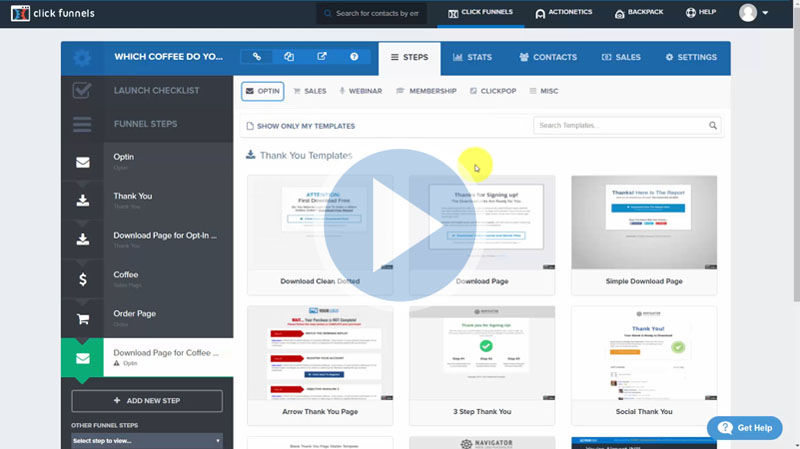
Task: Open funnel in new window icon
Action: coord(321,57)
